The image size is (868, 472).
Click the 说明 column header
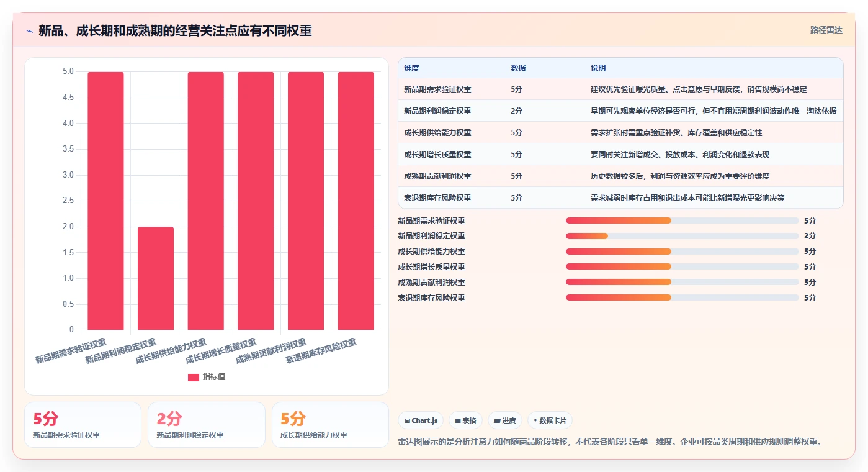coord(598,68)
